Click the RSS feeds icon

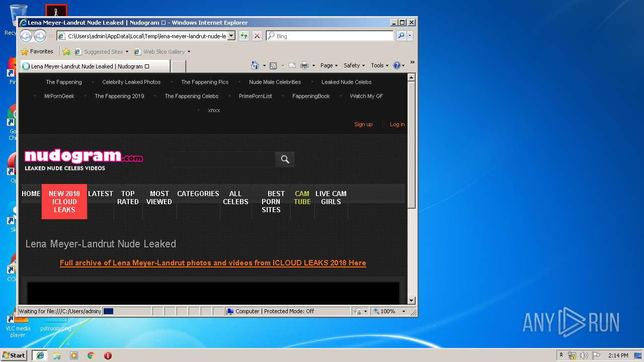tap(273, 65)
